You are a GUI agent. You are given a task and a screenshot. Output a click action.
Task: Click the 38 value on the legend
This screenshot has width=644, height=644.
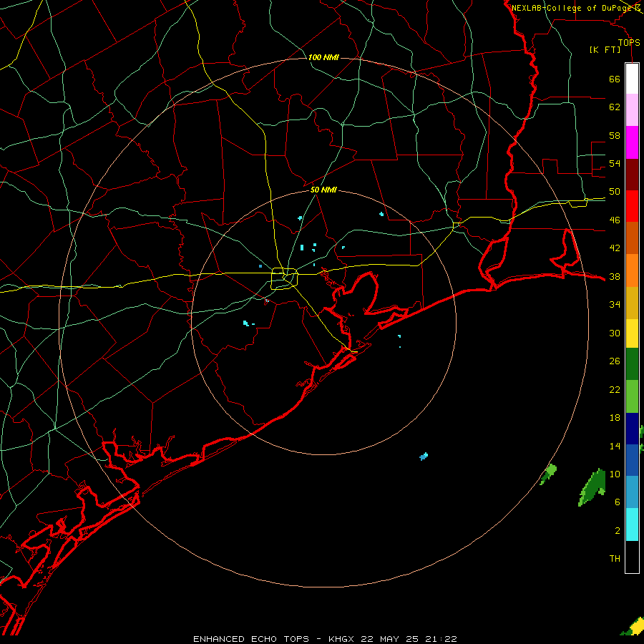point(615,276)
